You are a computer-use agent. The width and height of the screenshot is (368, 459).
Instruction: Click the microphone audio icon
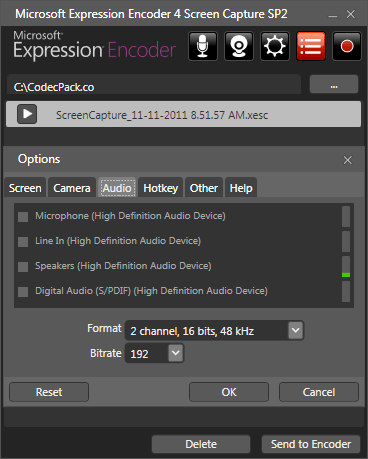(x=203, y=46)
